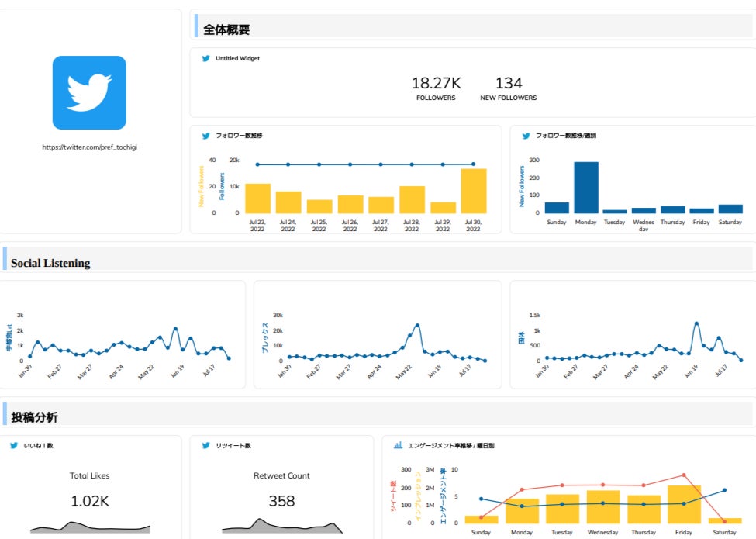Image resolution: width=756 pixels, height=539 pixels.
Task: Click bar chart icon beside エンゲージメント率推移
Action: pyautogui.click(x=398, y=445)
